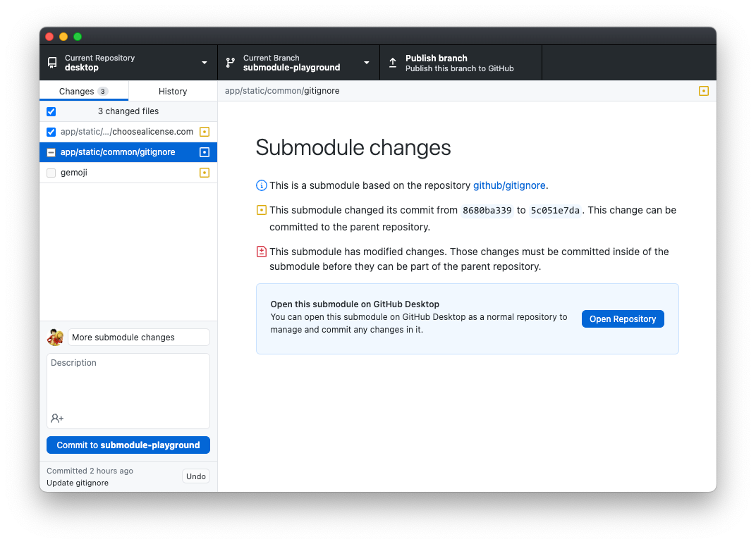Uncheck the 3 changed files checkbox
This screenshot has height=544, width=756.
(51, 111)
